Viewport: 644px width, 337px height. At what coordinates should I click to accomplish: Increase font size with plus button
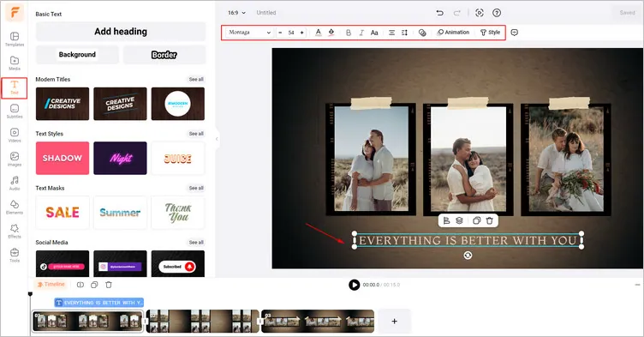pyautogui.click(x=301, y=33)
